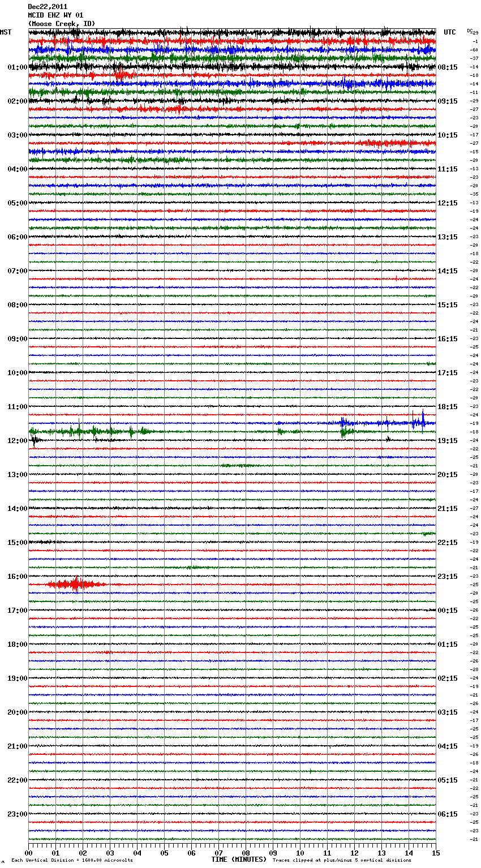Select the 00:15 UTC row label
481x868 pixels.
tap(448, 611)
